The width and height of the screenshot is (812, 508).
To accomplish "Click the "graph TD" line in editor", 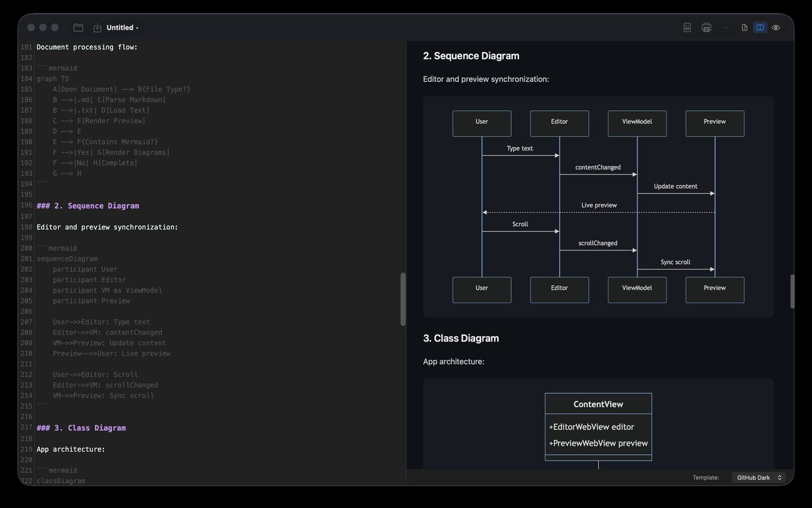I will pyautogui.click(x=53, y=79).
